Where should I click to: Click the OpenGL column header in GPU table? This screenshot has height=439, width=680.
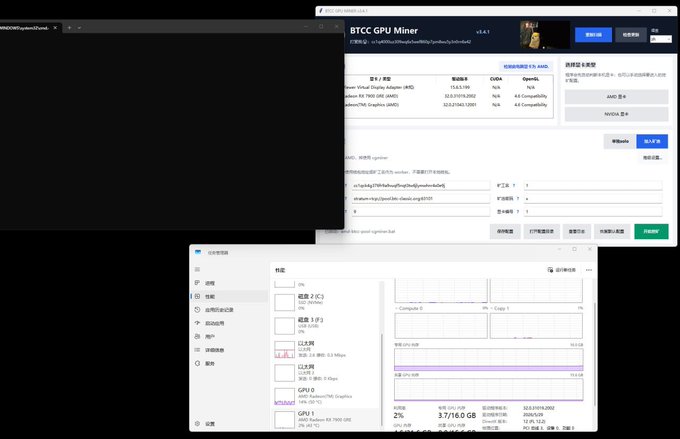pos(530,79)
